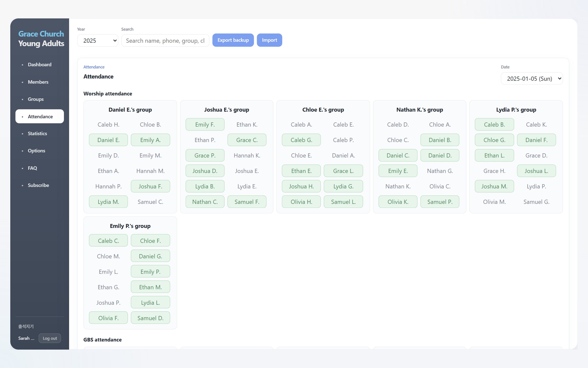Go to Members in the sidebar
Viewport: 588px width, 368px height.
coord(40,82)
